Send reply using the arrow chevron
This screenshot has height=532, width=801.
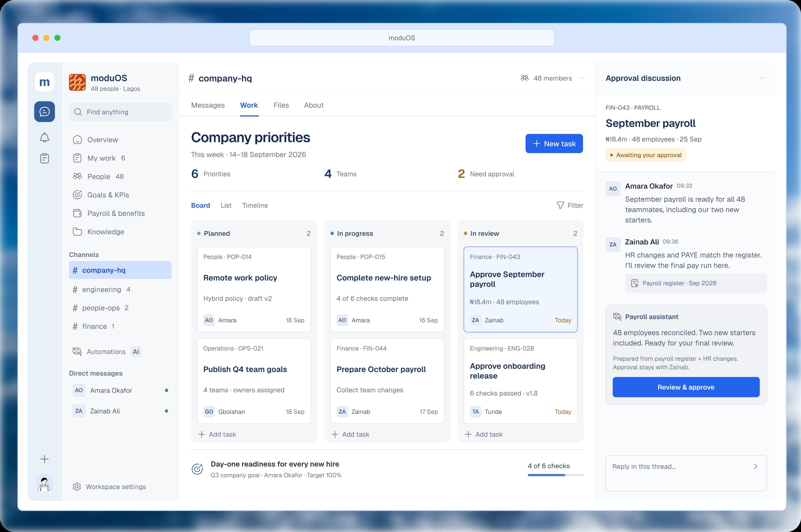756,467
